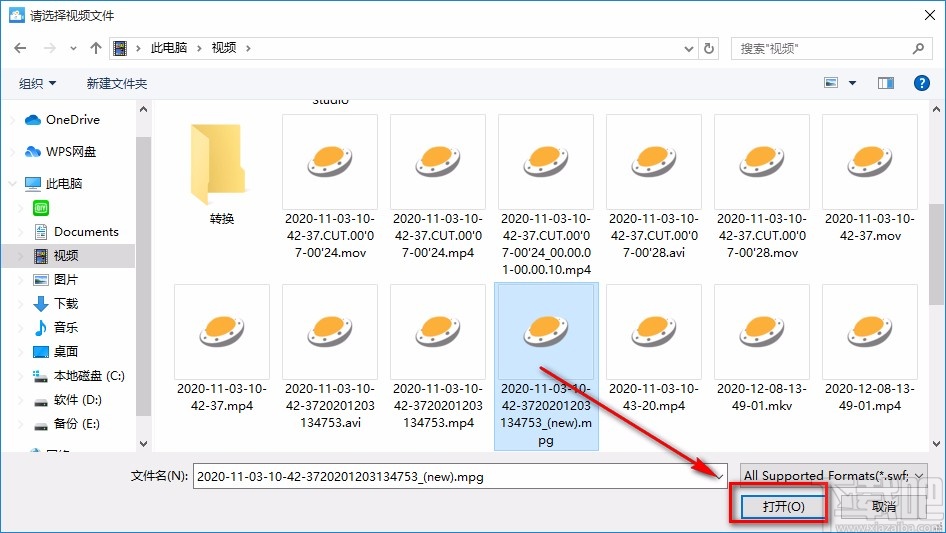The height and width of the screenshot is (533, 946).
Task: Select file 42-3720201203134753.mp4
Action: (438, 357)
